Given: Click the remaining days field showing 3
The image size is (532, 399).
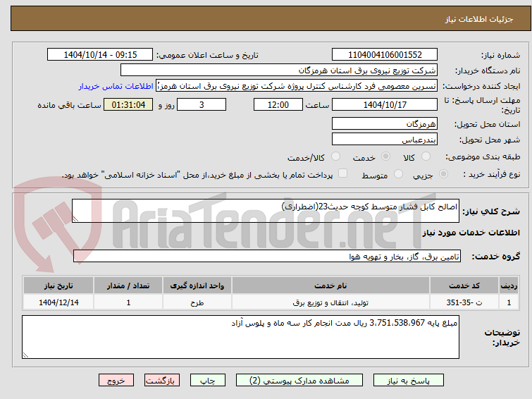Looking at the screenshot, I should [202, 104].
